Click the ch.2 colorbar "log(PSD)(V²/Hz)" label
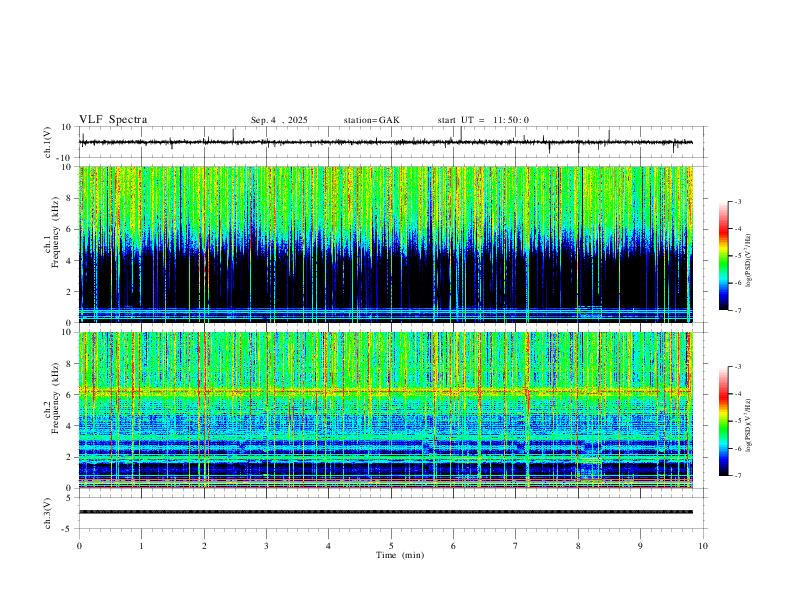 (749, 425)
